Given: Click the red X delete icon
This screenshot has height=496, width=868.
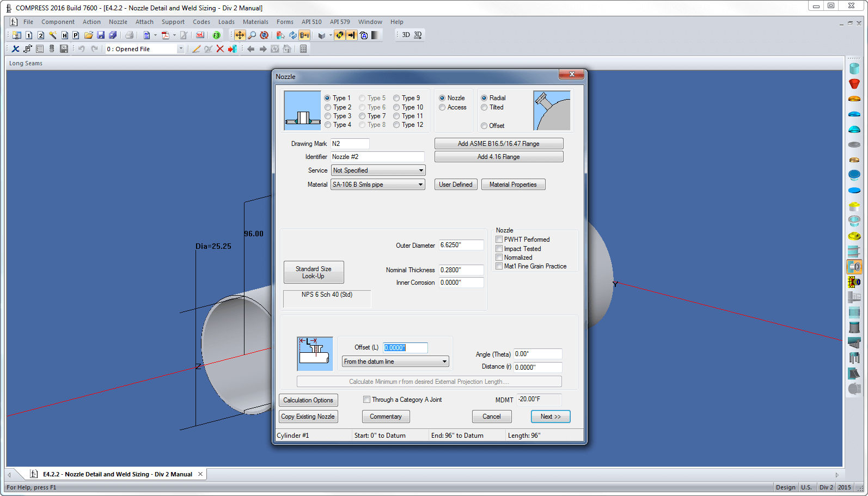Looking at the screenshot, I should 220,49.
